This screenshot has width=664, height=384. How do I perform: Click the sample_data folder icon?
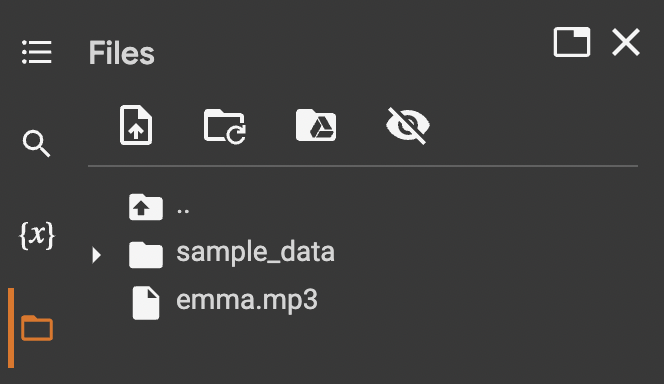[x=146, y=255]
